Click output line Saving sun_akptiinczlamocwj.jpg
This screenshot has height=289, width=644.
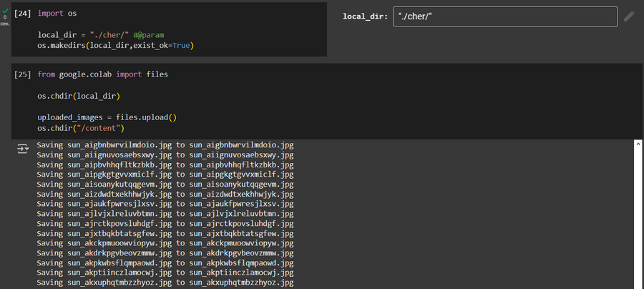[165, 273]
